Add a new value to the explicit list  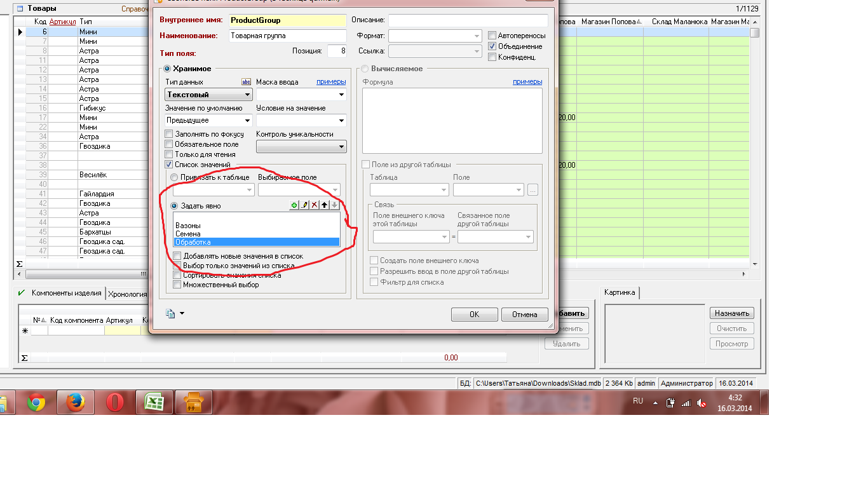click(x=294, y=205)
